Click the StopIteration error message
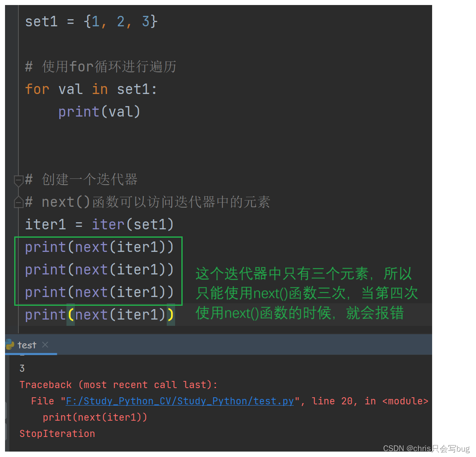This screenshot has height=457, width=476. pos(57,434)
